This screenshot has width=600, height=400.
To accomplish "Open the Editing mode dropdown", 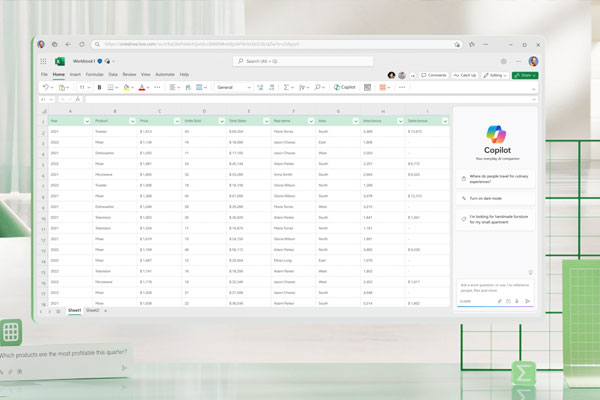I will 495,75.
